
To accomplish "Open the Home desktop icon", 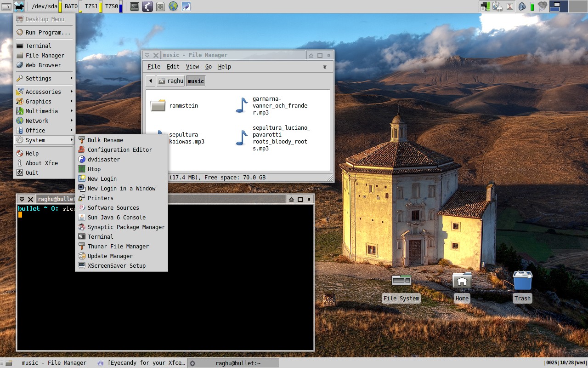I will pos(462,287).
